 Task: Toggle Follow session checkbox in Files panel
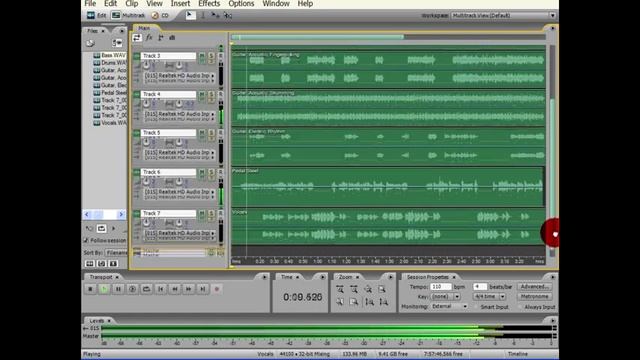point(86,240)
